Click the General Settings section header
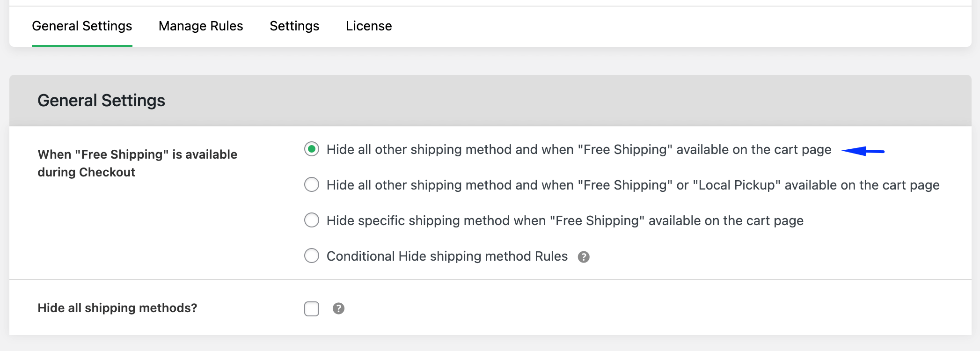This screenshot has height=351, width=980. point(101,100)
